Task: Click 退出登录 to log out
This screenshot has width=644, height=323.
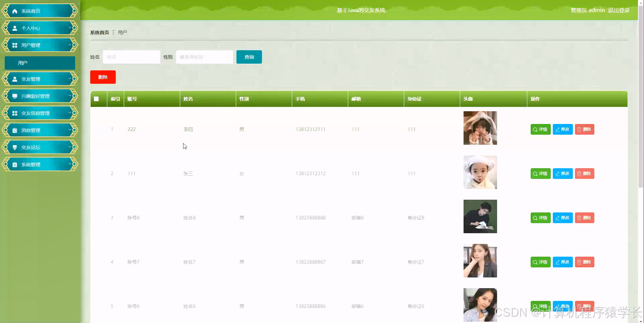Action: tap(619, 10)
